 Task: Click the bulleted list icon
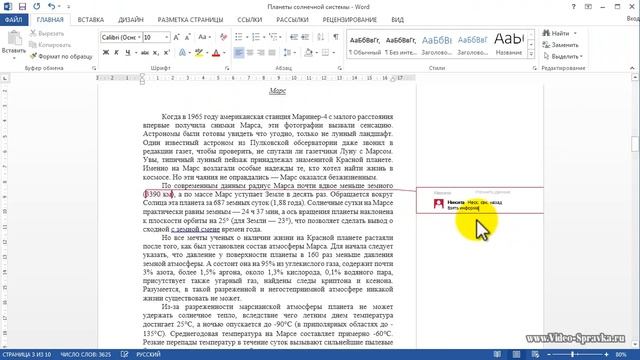[239, 37]
